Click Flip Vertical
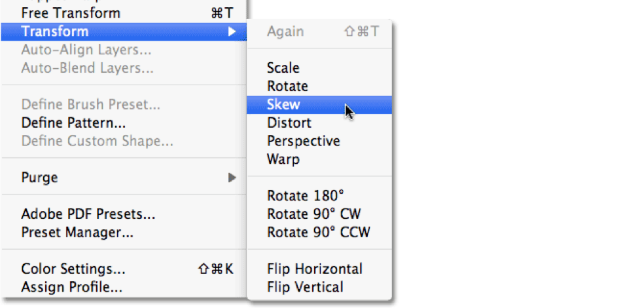Viewport: 644px width, 308px height. [304, 287]
